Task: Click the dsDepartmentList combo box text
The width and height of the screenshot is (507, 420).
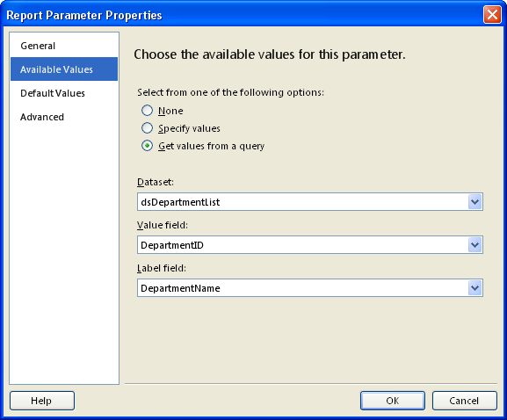Action: 180,202
